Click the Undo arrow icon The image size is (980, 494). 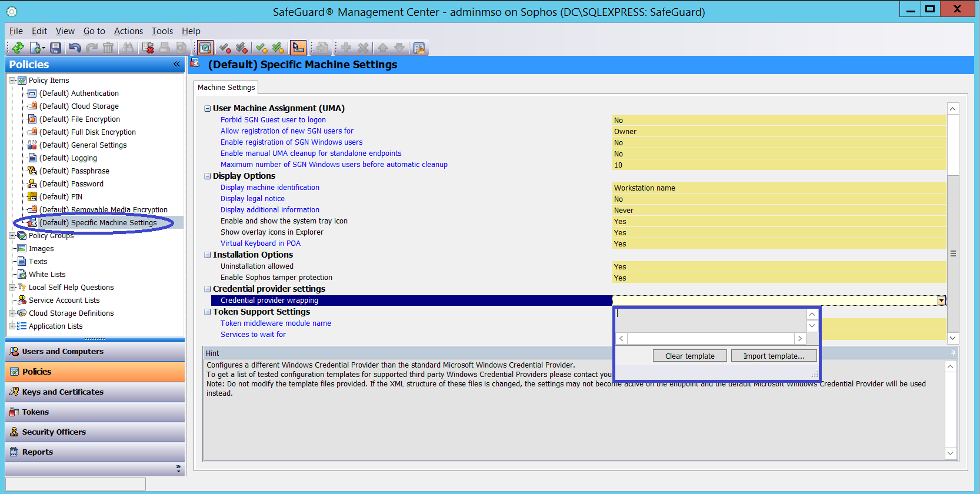[75, 48]
